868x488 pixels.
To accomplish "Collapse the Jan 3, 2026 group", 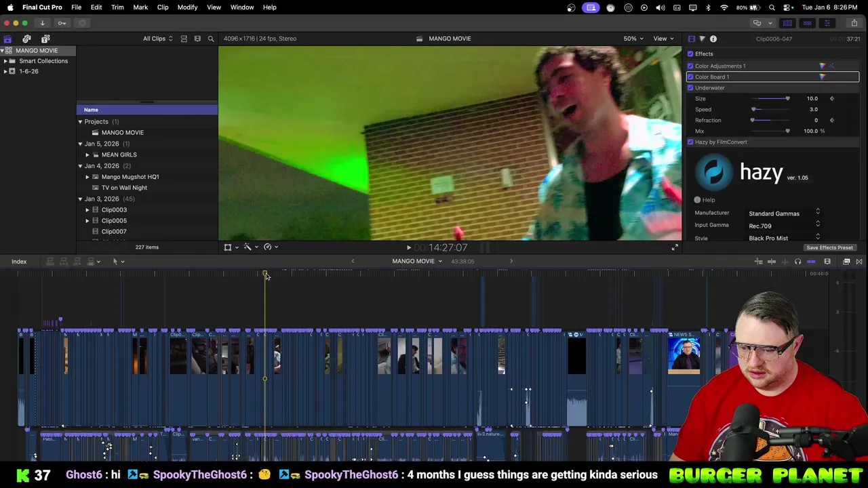I will (80, 199).
